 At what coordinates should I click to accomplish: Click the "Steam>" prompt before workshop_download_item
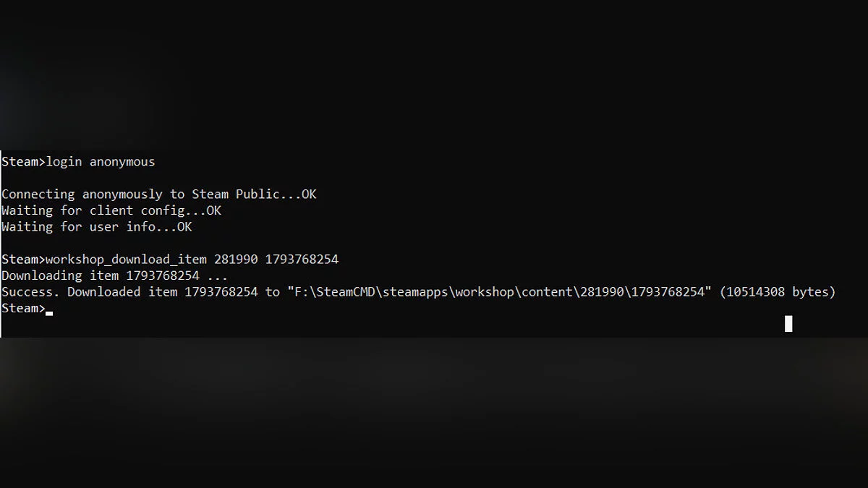pyautogui.click(x=22, y=260)
